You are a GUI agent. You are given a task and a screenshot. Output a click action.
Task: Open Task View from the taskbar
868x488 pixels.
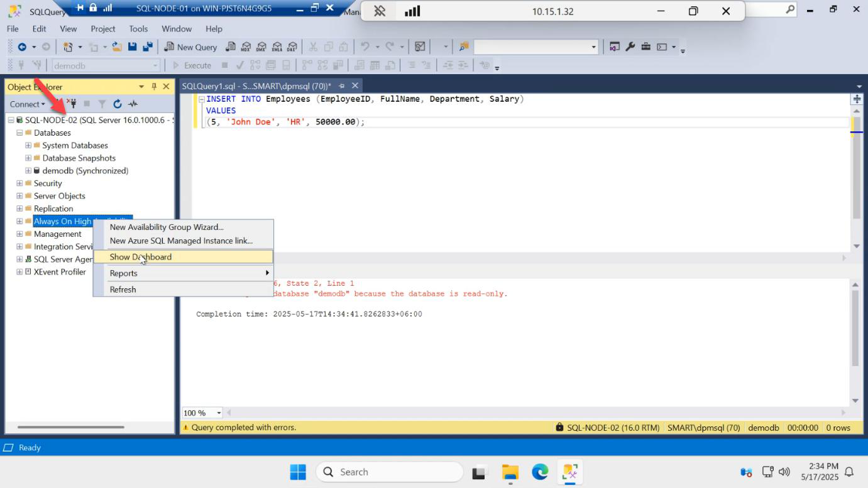480,472
